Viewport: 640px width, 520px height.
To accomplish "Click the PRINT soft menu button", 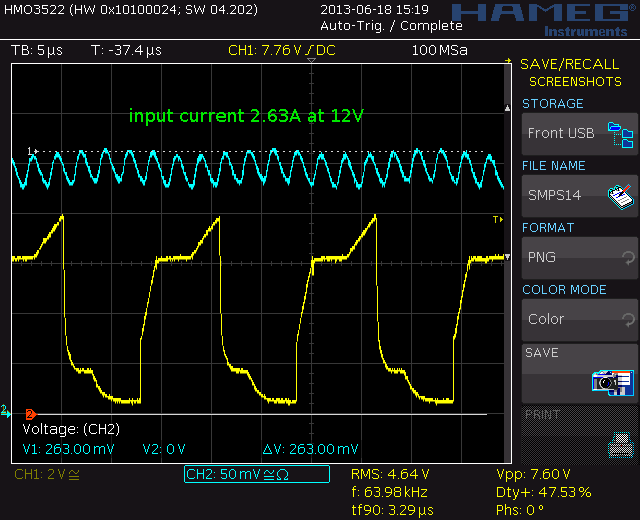I will (x=579, y=434).
